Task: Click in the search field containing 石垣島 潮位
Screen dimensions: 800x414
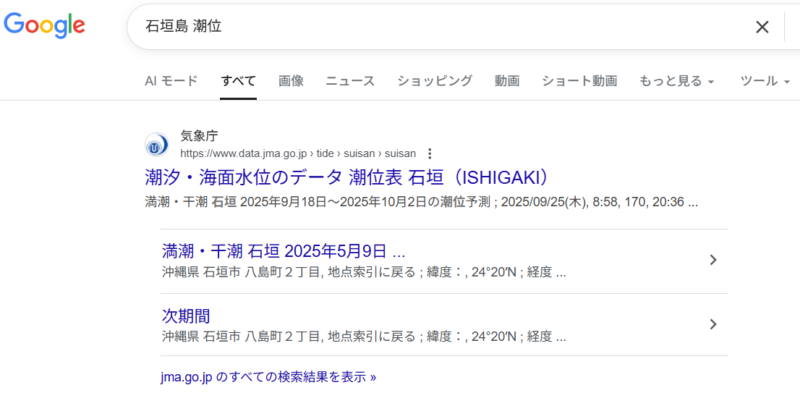Action: 440,27
